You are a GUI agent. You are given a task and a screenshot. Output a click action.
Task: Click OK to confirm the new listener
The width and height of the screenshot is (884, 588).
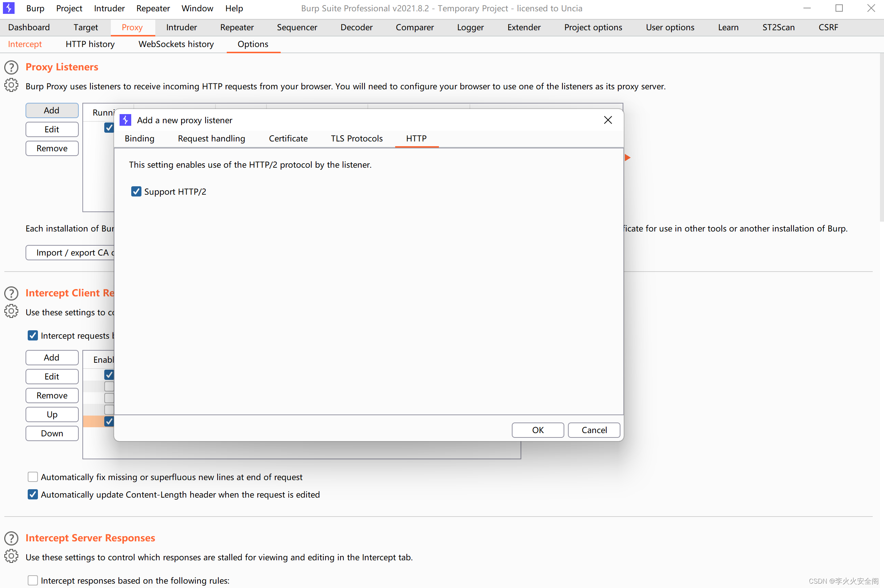538,430
